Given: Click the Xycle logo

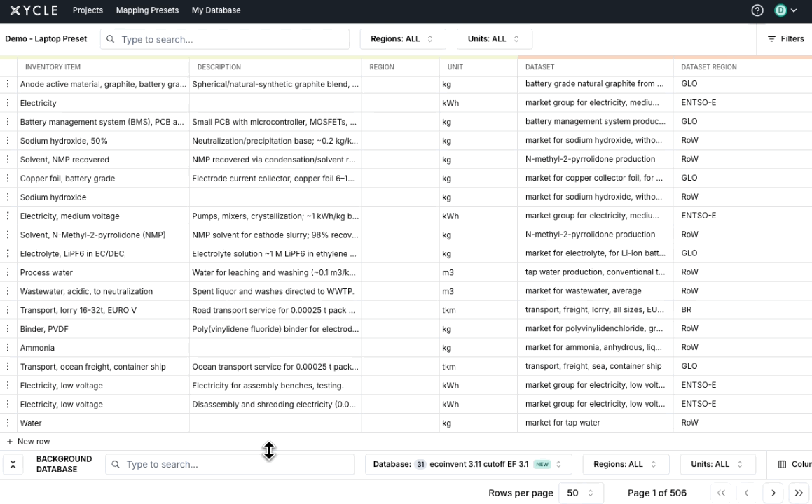Looking at the screenshot, I should 34,10.
